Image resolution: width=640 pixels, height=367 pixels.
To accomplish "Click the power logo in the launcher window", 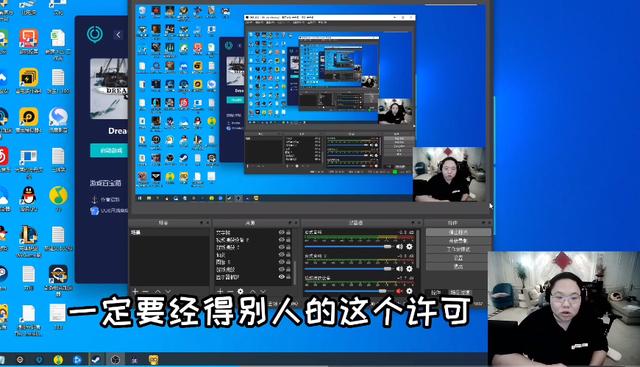I will pos(95,34).
